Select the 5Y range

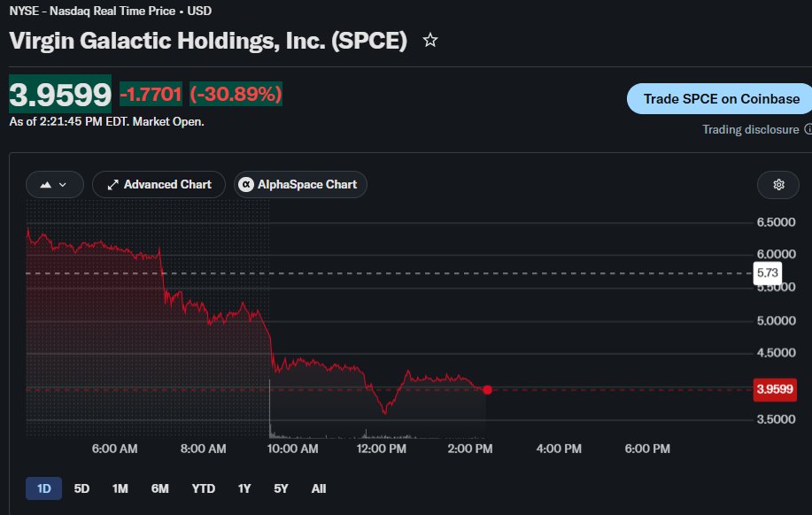pyautogui.click(x=281, y=488)
